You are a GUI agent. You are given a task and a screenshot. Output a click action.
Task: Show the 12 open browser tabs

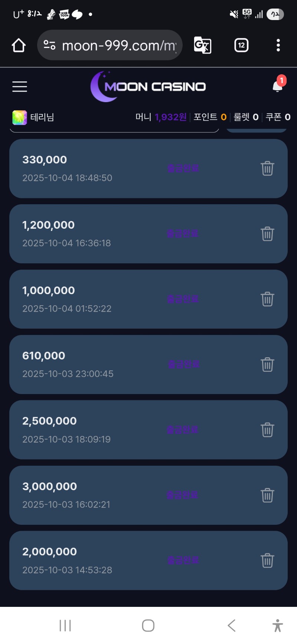point(241,45)
